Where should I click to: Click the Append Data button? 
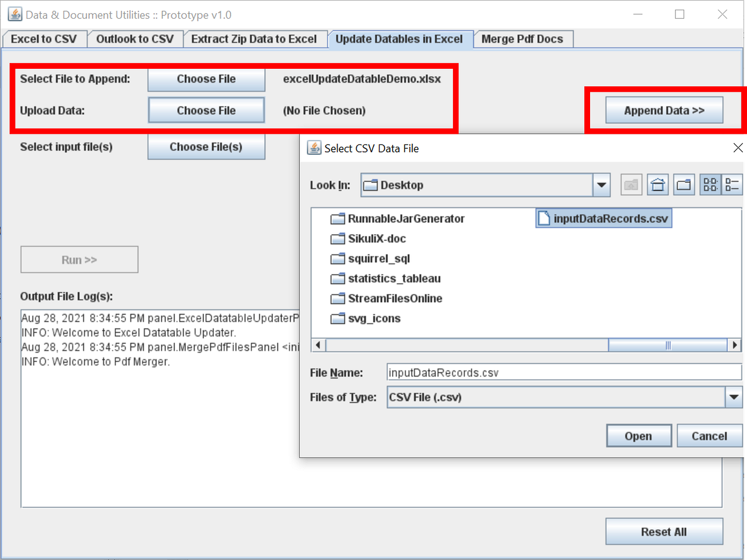[x=664, y=110]
